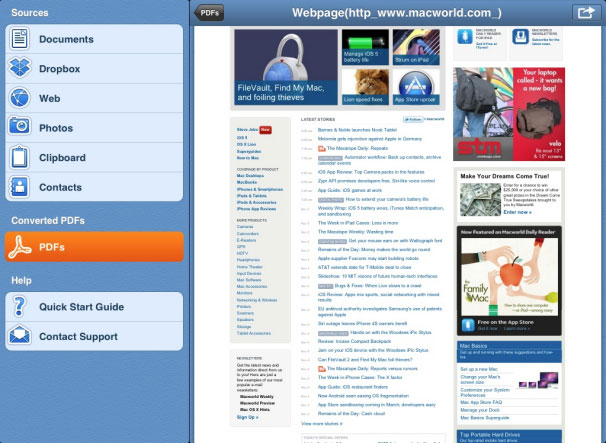The width and height of the screenshot is (606, 443).
Task: Open the Quick Start Guide entry
Action: (x=94, y=307)
